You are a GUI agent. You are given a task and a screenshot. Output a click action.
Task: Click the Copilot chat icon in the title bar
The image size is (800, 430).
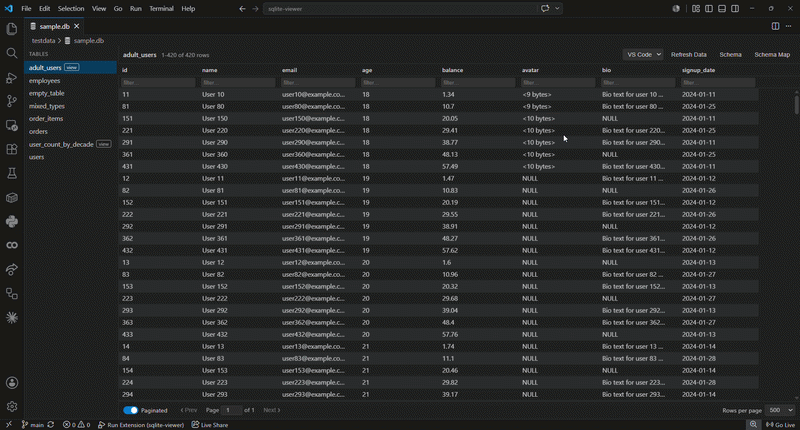click(545, 9)
